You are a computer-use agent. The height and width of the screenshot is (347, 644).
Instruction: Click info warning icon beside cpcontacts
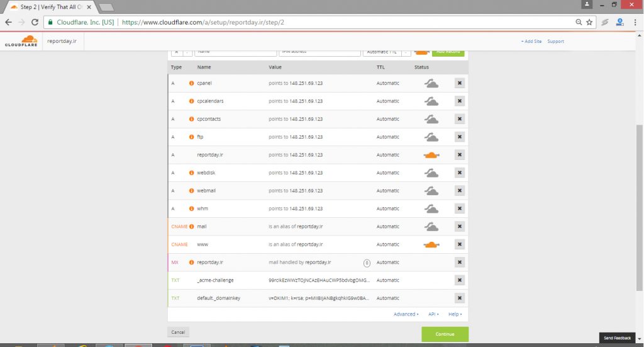191,119
